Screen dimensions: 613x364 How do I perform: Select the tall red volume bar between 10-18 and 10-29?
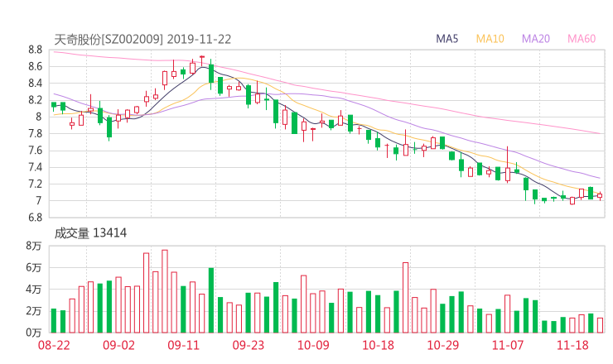point(405,298)
